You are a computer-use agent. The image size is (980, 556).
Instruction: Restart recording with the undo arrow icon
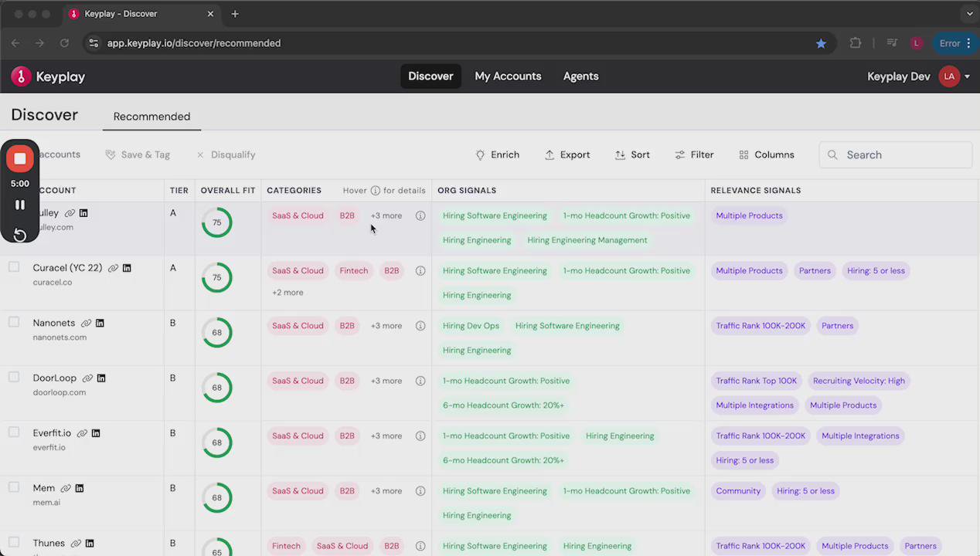[20, 235]
